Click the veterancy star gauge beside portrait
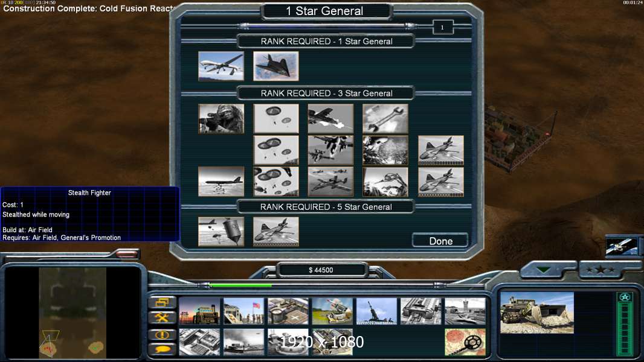This screenshot has height=362, width=644. (x=625, y=324)
